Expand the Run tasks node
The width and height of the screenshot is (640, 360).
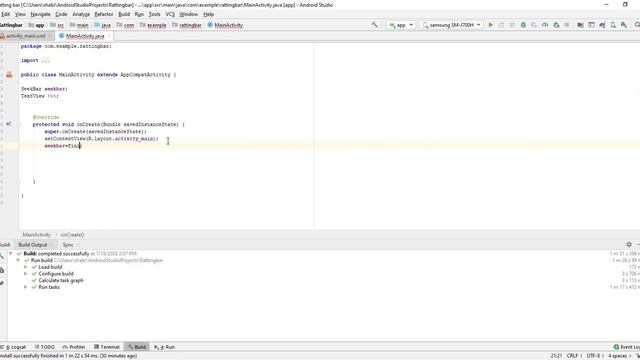coord(26,287)
